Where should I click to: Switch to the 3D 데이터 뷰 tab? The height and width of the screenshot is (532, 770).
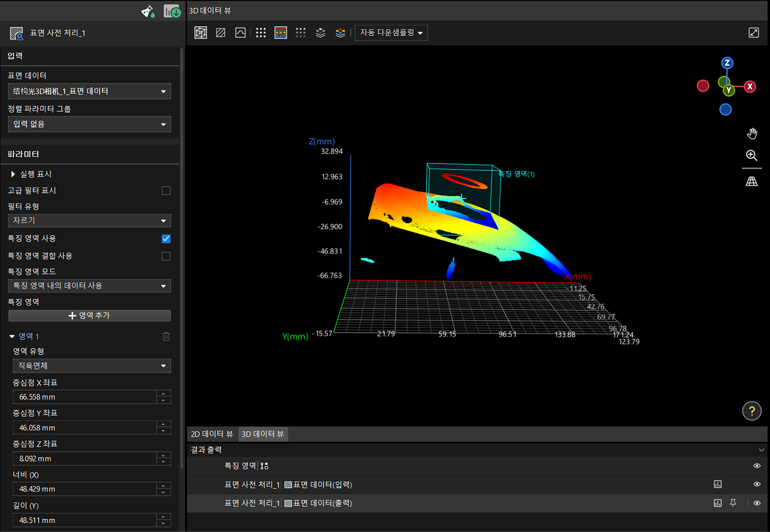pyautogui.click(x=263, y=434)
